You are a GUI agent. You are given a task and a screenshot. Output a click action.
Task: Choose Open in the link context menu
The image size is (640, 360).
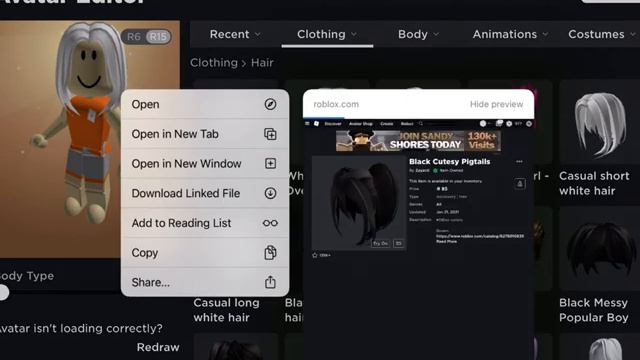205,104
